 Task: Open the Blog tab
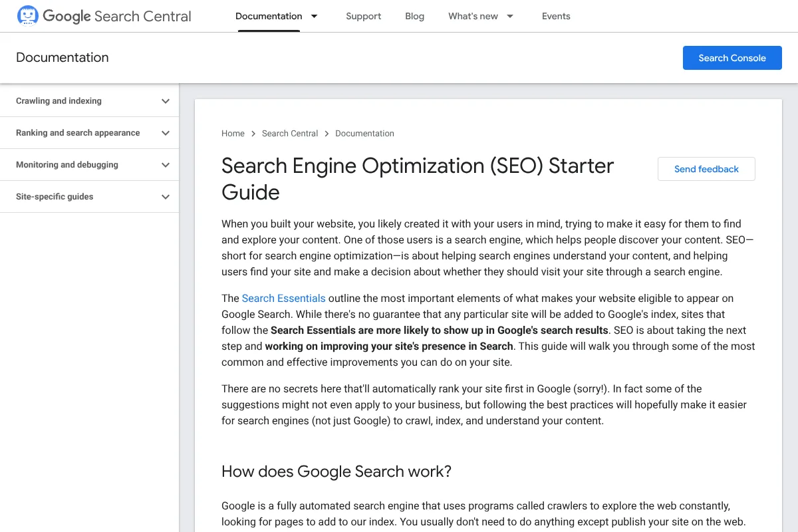(414, 16)
